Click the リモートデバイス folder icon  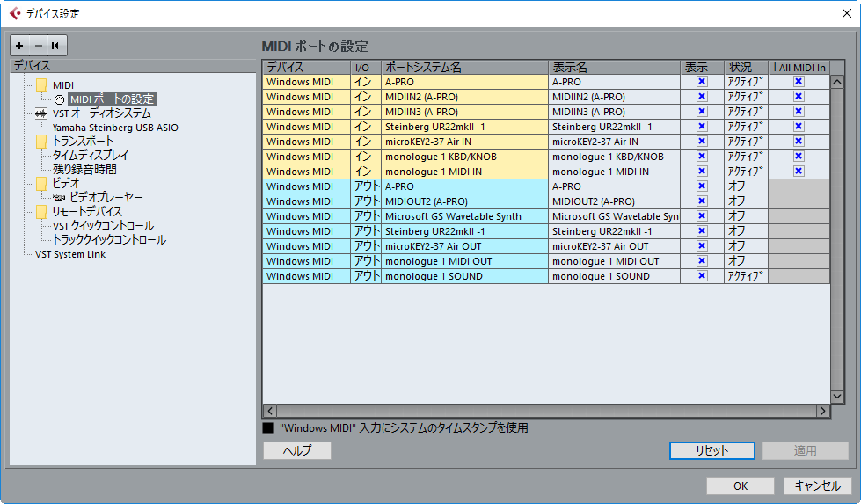[x=41, y=212]
